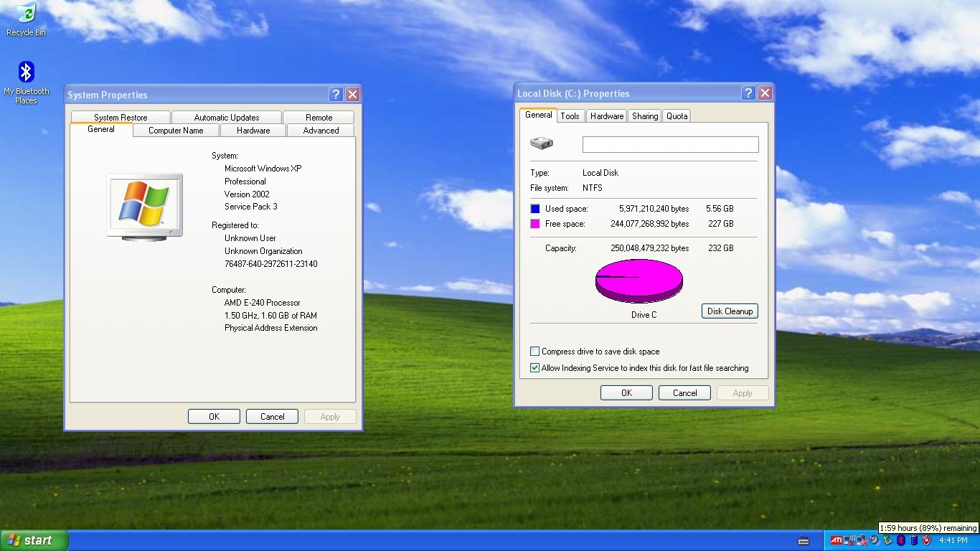This screenshot has height=551, width=980.
Task: Click the red Security Center shield tray icon
Action: [x=926, y=540]
